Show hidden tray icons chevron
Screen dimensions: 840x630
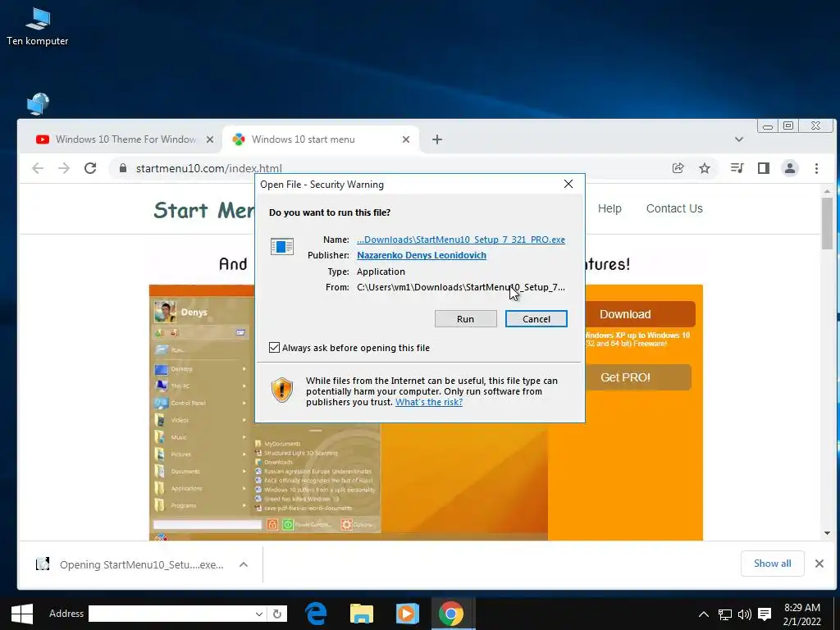pyautogui.click(x=703, y=614)
